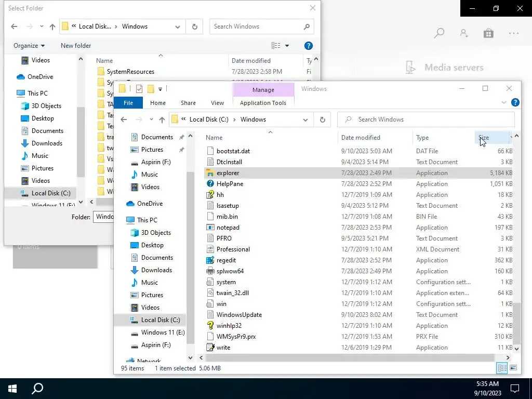Click Back arrow in Select Folder dialog

14,26
